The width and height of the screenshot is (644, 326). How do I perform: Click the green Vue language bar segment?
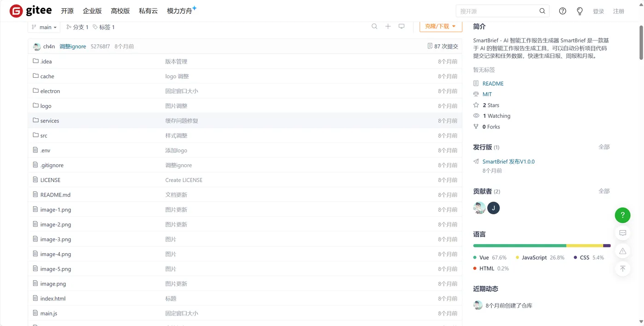(520, 246)
